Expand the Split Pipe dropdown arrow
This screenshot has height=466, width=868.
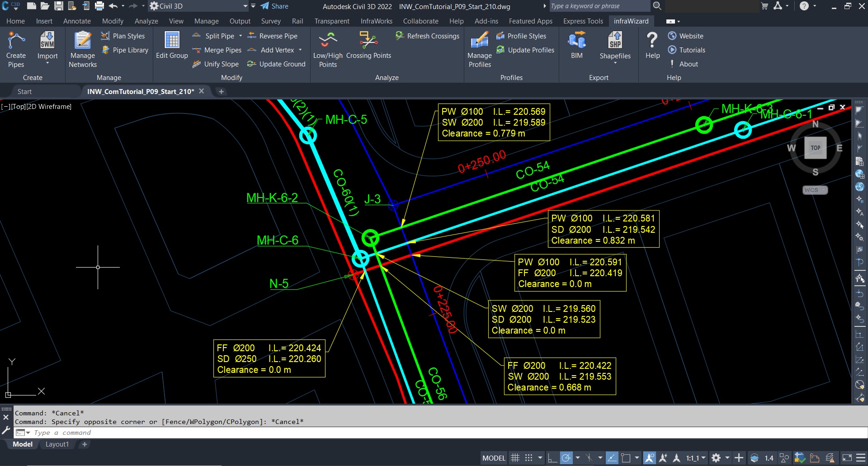(x=241, y=36)
